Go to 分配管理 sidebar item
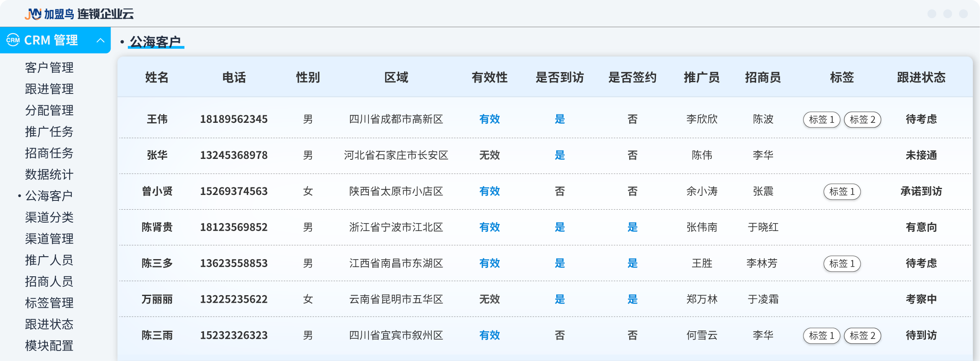Image resolution: width=980 pixels, height=361 pixels. 49,110
